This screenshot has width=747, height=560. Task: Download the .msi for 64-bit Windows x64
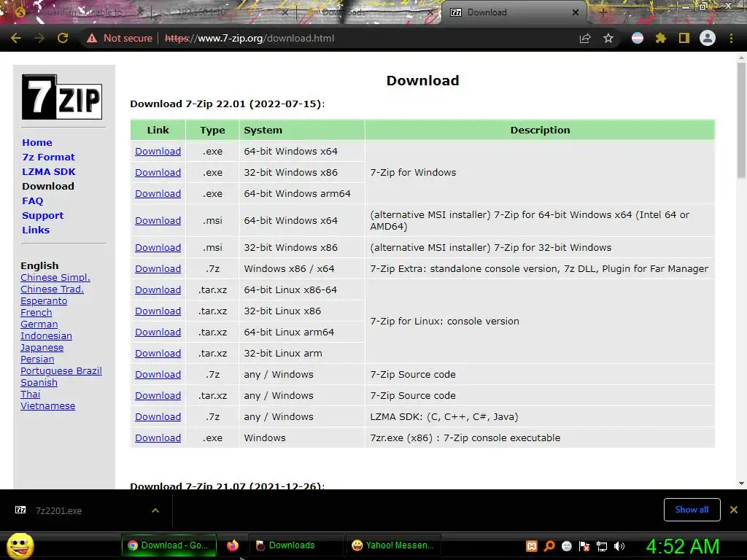click(158, 220)
